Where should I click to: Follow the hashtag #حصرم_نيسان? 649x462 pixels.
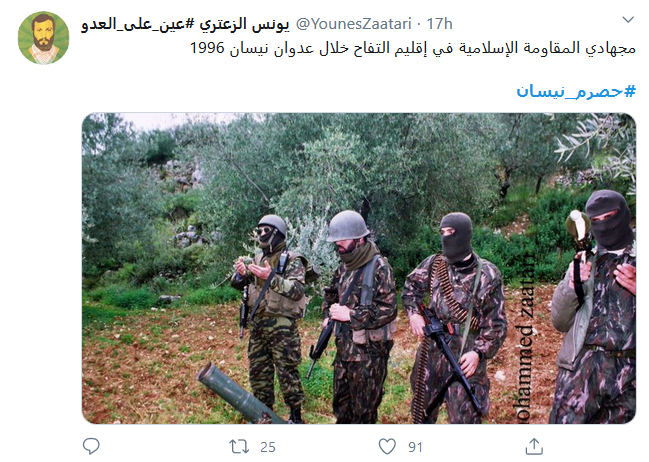click(x=576, y=91)
